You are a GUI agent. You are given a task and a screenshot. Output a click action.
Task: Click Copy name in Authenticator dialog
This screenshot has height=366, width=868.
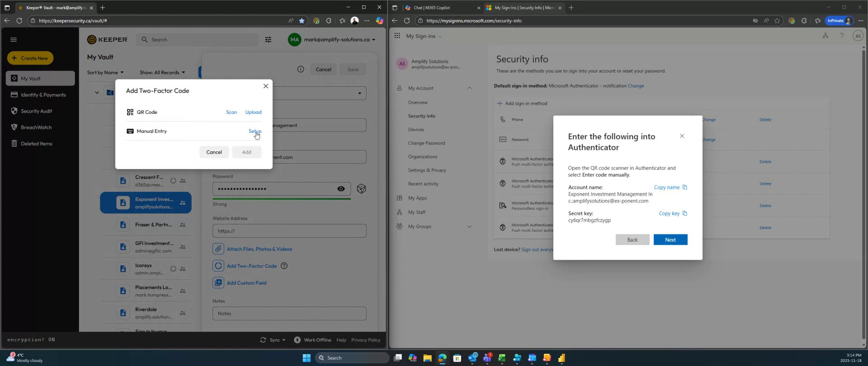tap(670, 187)
